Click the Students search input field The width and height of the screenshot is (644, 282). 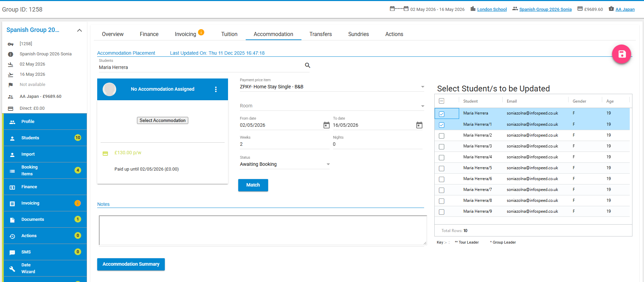(x=201, y=67)
